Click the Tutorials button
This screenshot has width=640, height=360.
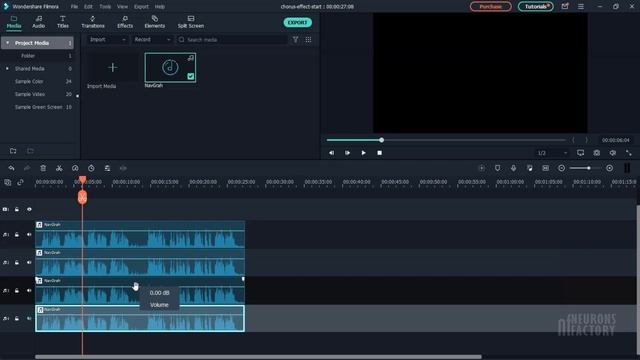click(x=536, y=7)
